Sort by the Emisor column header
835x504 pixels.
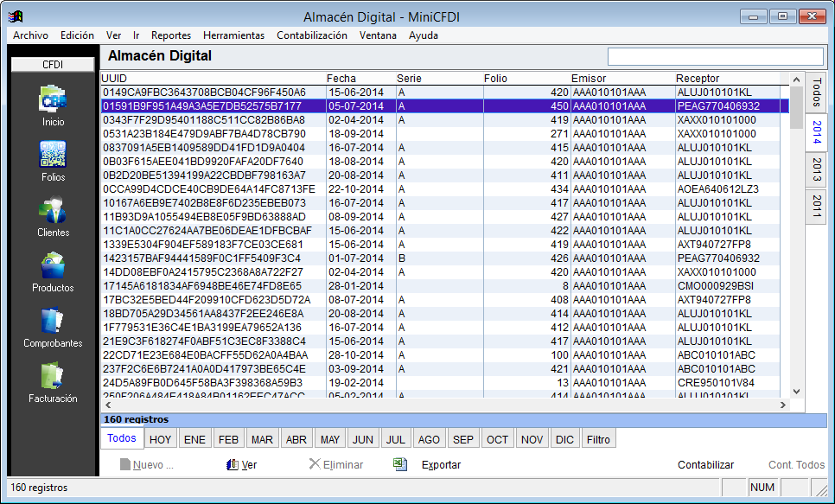point(622,79)
